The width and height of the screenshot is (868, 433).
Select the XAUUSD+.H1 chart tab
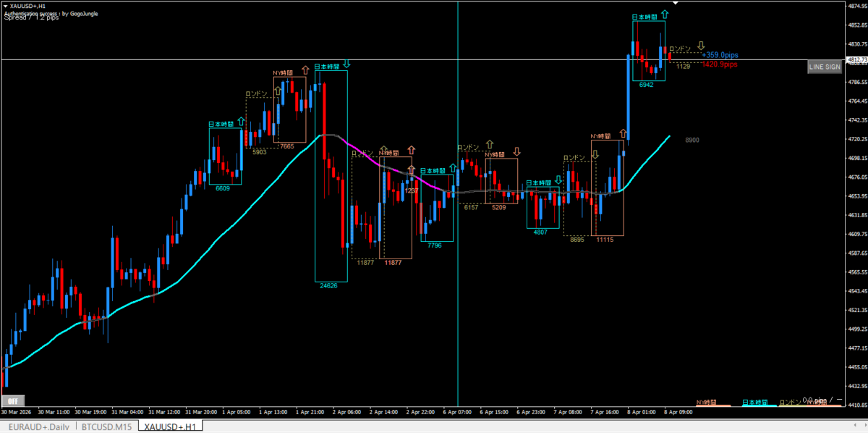point(169,427)
